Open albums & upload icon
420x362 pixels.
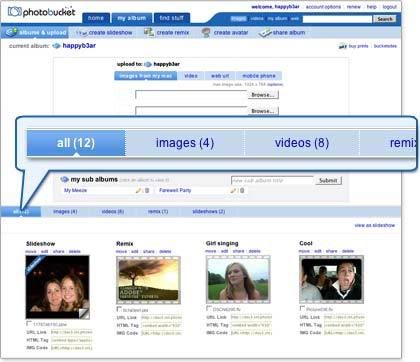tap(12, 32)
